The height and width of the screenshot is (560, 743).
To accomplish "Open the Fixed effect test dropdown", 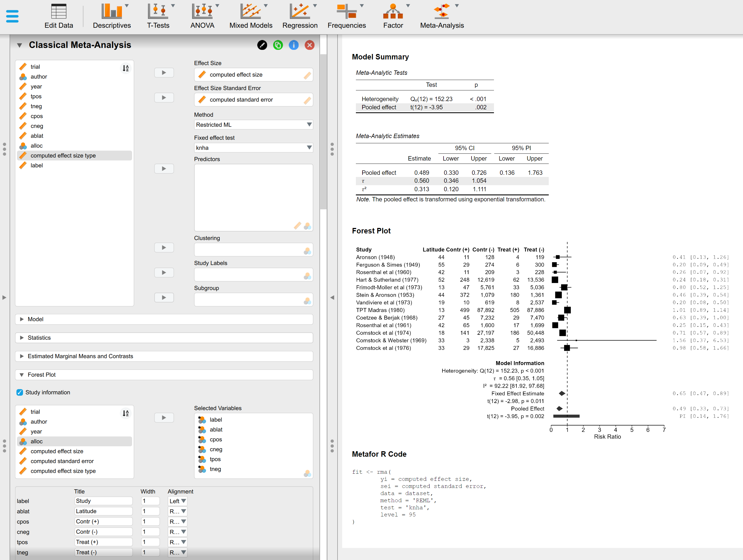I will pyautogui.click(x=253, y=148).
